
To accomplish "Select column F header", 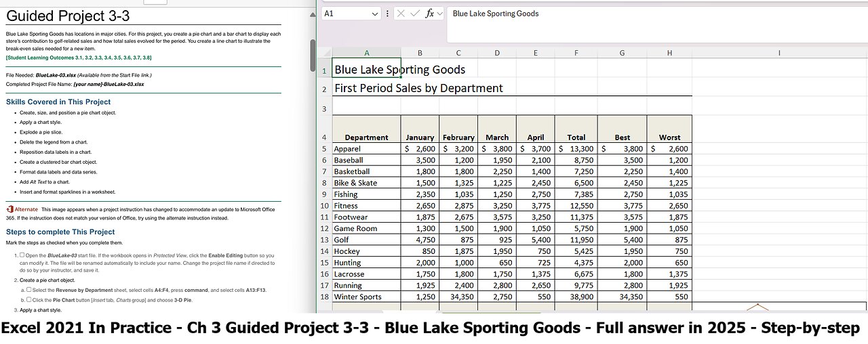I will tap(576, 53).
